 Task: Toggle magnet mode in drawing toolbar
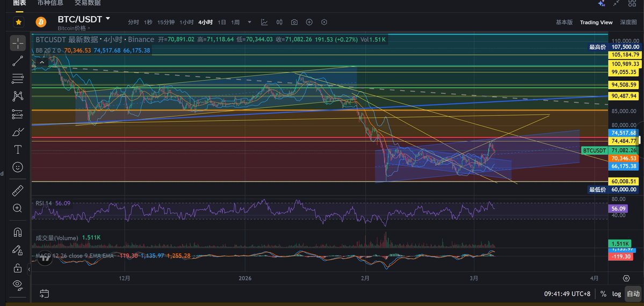click(18, 232)
